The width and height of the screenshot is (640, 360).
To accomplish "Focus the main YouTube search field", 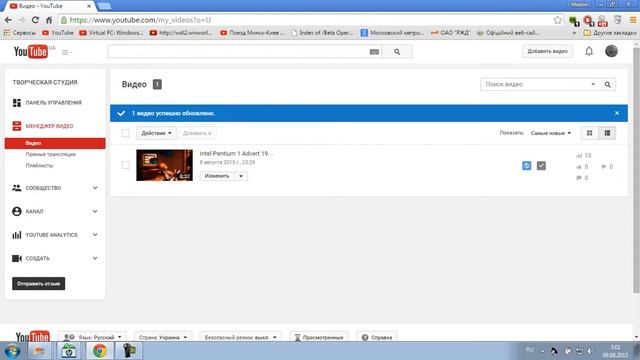I will pos(238,52).
